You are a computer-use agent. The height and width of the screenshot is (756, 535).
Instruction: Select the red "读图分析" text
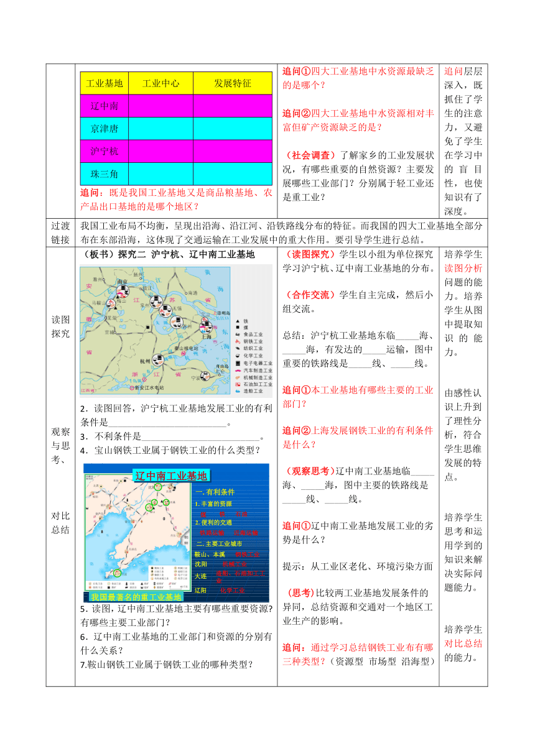(x=463, y=268)
